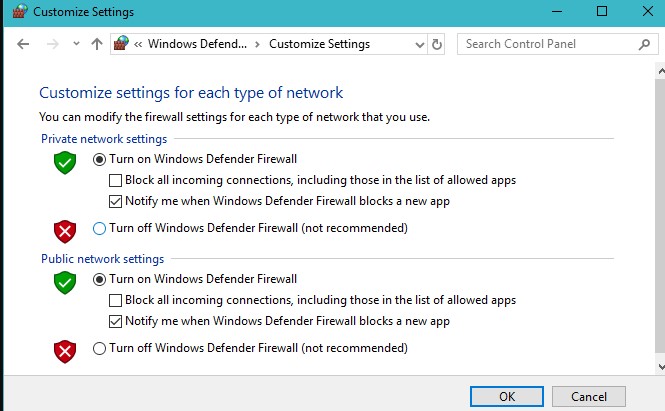The width and height of the screenshot is (665, 411).
Task: Click the Windows Defend... breadcrumb
Action: 197,44
